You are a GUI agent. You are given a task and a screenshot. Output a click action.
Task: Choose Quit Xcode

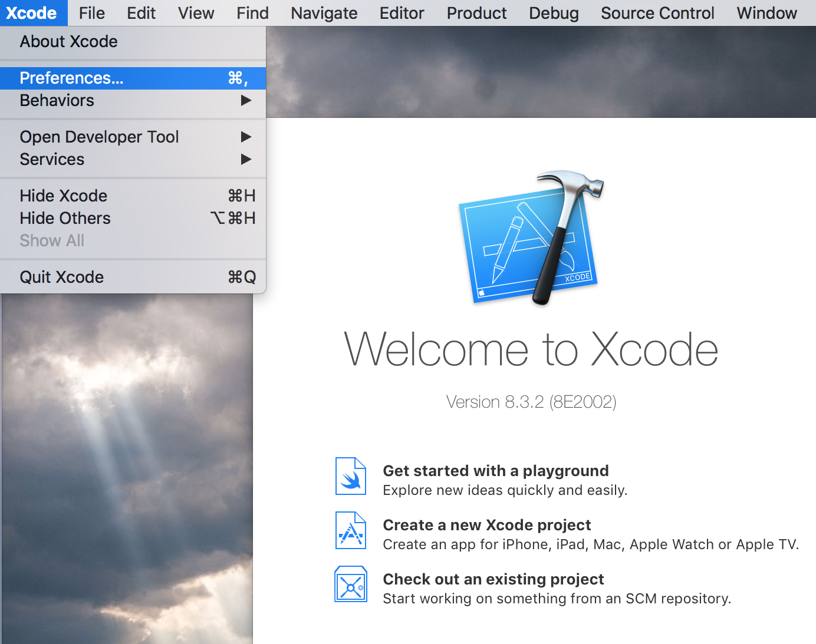[x=61, y=277]
